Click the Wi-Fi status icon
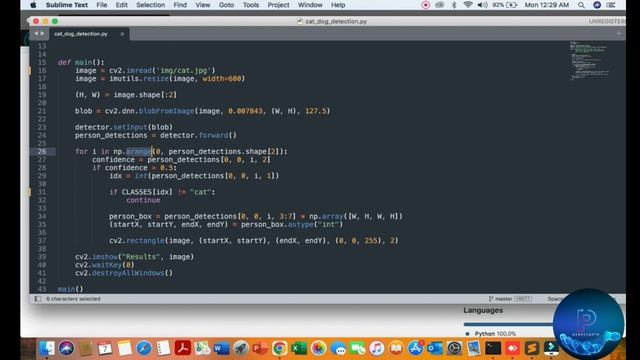The width and height of the screenshot is (640, 360). tap(468, 5)
